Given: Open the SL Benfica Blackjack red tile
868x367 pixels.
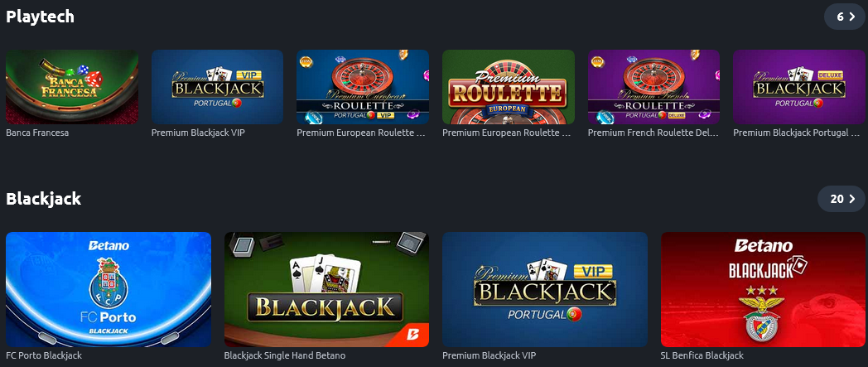Looking at the screenshot, I should (763, 289).
